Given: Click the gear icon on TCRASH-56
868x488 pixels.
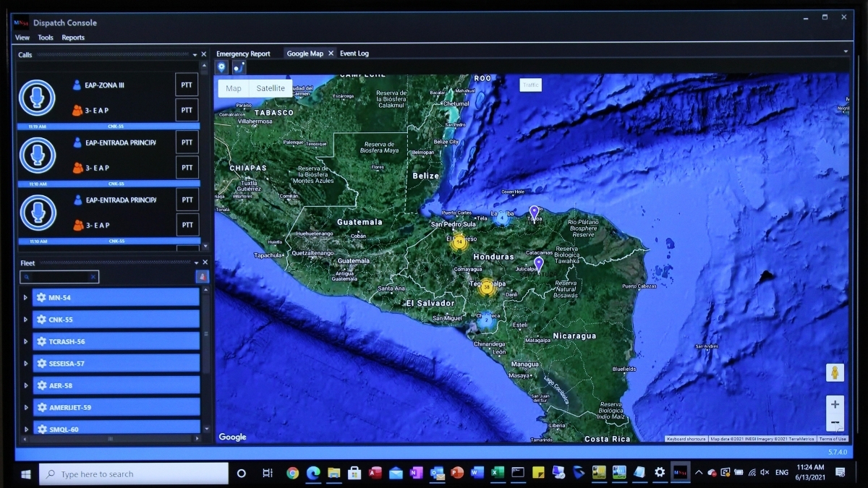Looking at the screenshot, I should (x=42, y=341).
